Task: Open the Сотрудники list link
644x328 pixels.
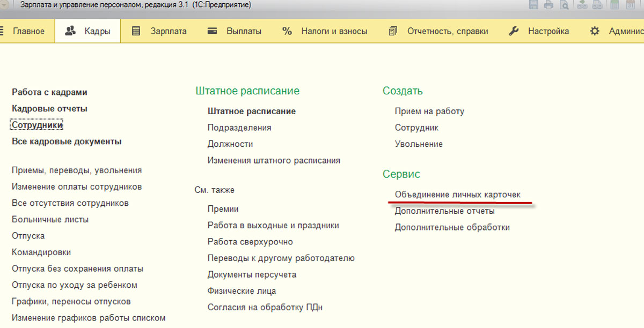Action: [x=37, y=125]
